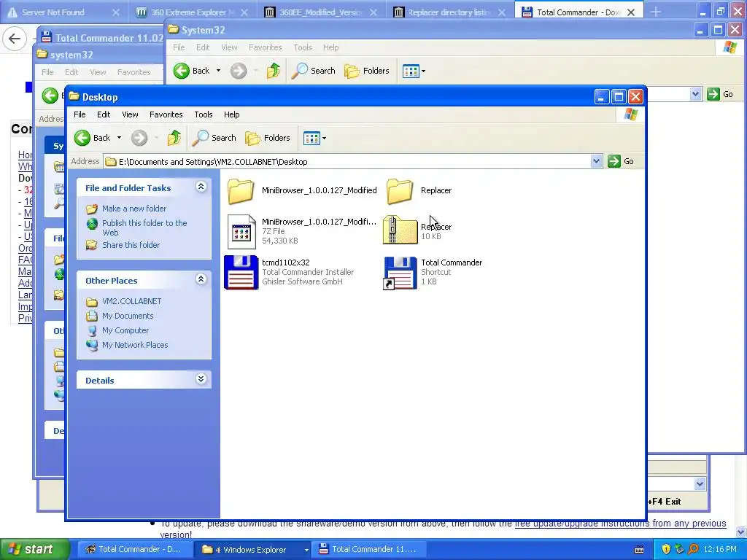This screenshot has height=560, width=747.
Task: Open Back history dropdown in Desktop window
Action: pos(119,138)
